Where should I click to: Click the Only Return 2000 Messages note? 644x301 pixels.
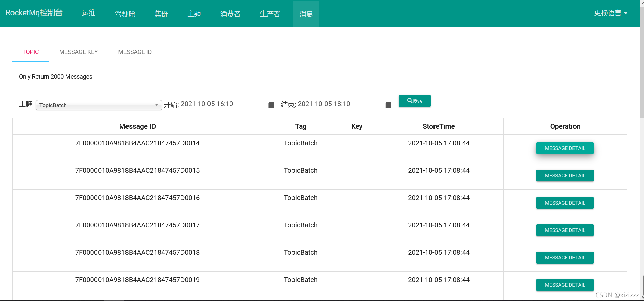click(x=56, y=77)
